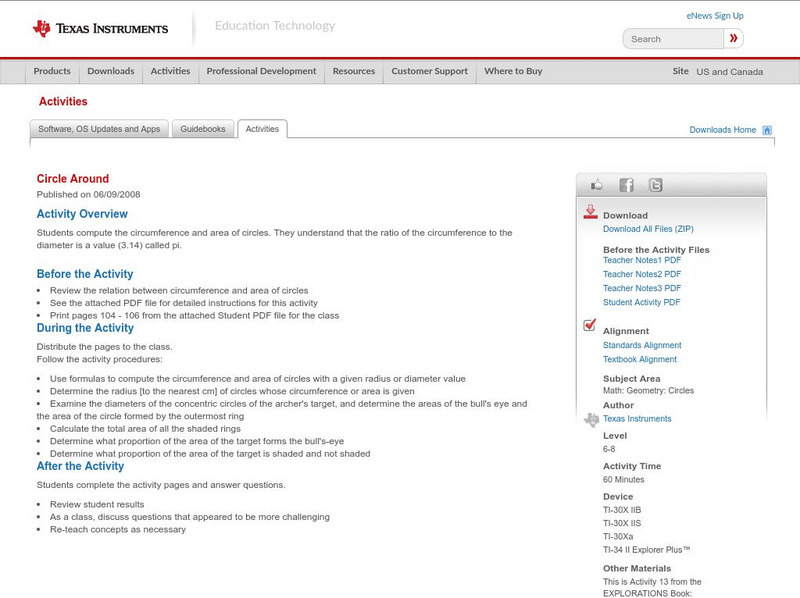Click the TI logo beside the Author link

click(x=591, y=419)
